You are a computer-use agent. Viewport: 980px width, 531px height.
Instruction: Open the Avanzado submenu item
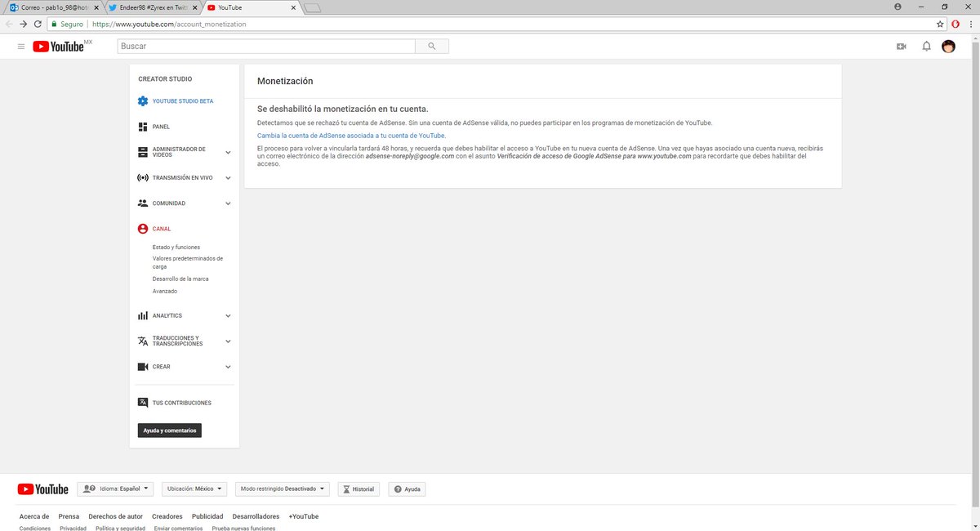pos(165,291)
